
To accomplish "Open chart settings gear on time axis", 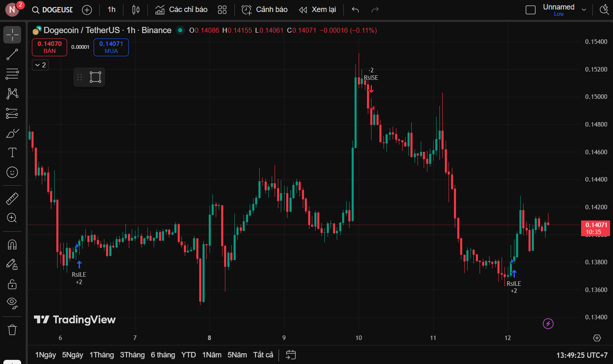I will pos(597,338).
